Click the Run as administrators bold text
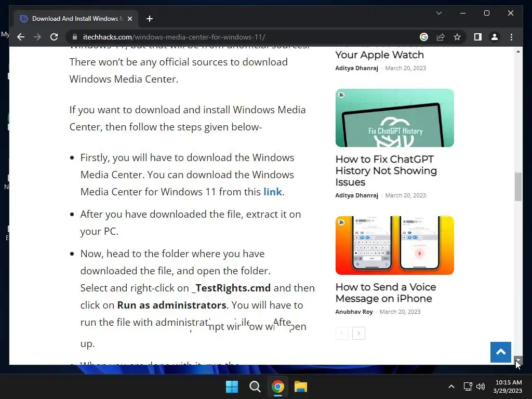Viewport: 532px width, 399px height. (x=171, y=305)
